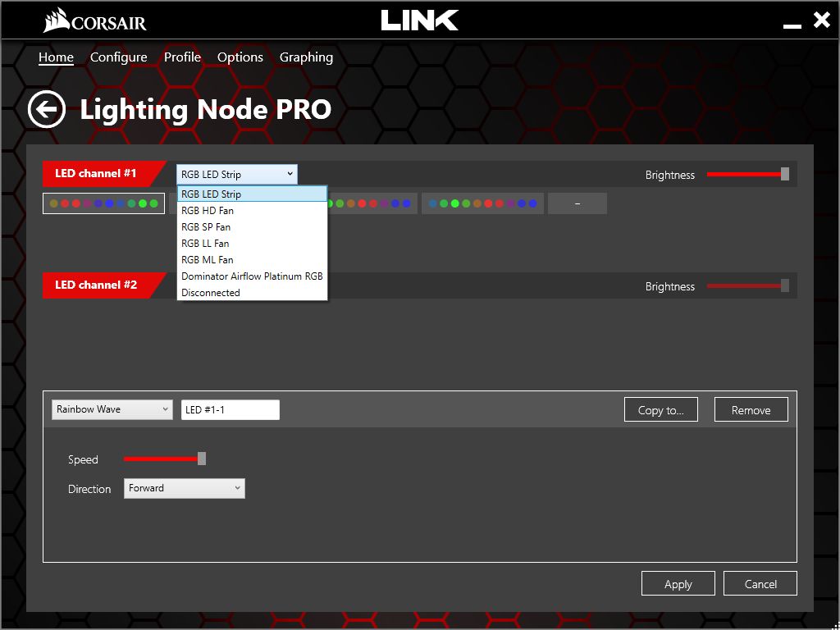This screenshot has width=840, height=630.
Task: Switch to the Profile menu
Action: tap(182, 57)
